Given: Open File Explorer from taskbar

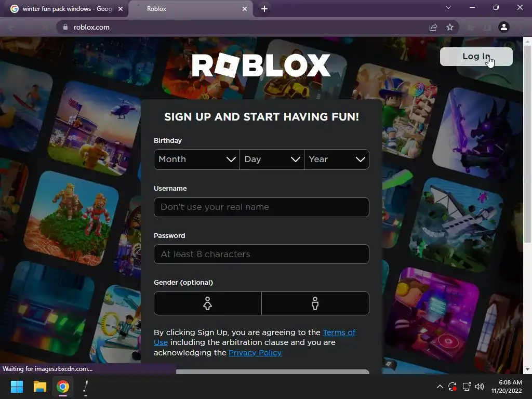Looking at the screenshot, I should coord(39,387).
